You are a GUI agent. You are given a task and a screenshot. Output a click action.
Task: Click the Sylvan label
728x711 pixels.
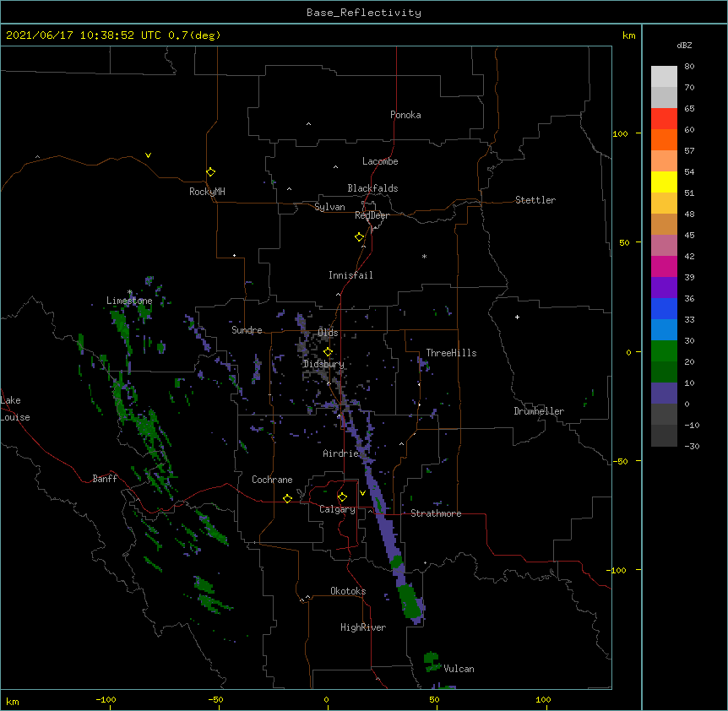(x=329, y=207)
